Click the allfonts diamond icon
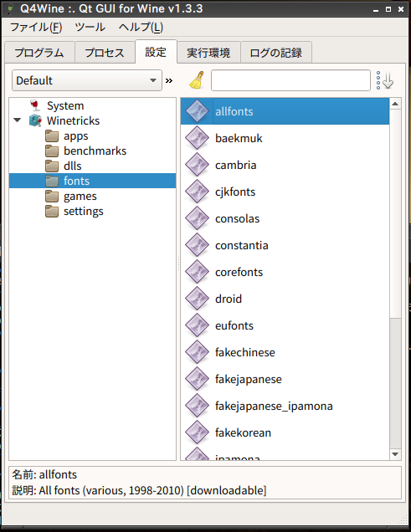 (197, 111)
